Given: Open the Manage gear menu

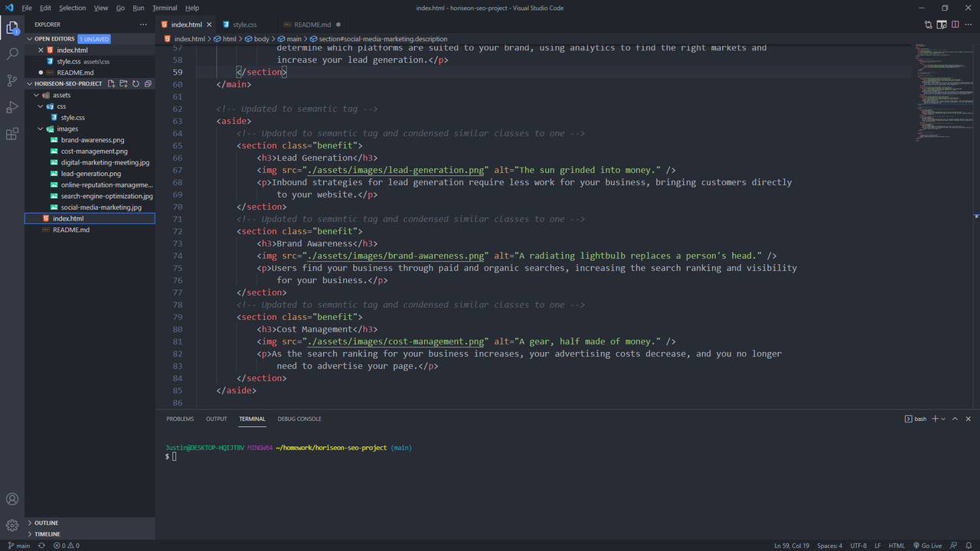Looking at the screenshot, I should (12, 525).
